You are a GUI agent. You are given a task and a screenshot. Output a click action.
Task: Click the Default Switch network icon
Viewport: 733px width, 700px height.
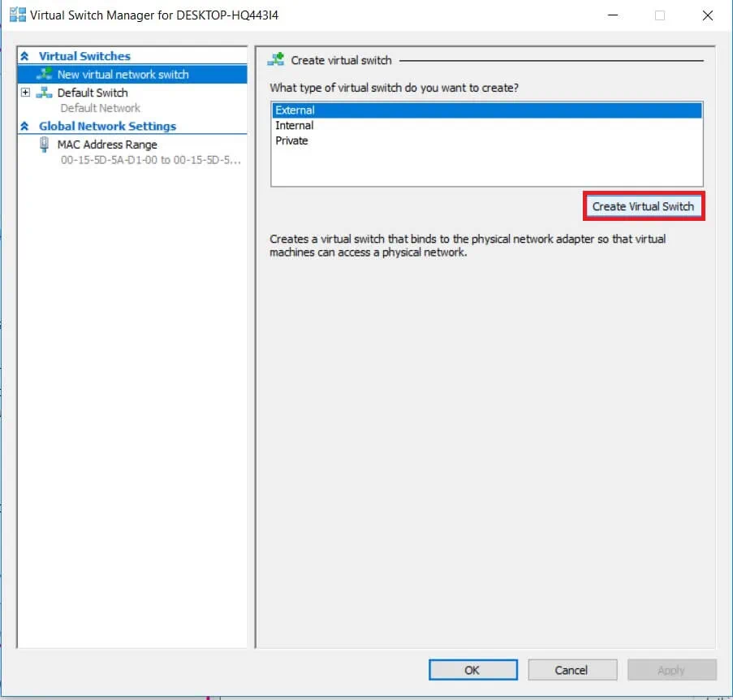[44, 93]
